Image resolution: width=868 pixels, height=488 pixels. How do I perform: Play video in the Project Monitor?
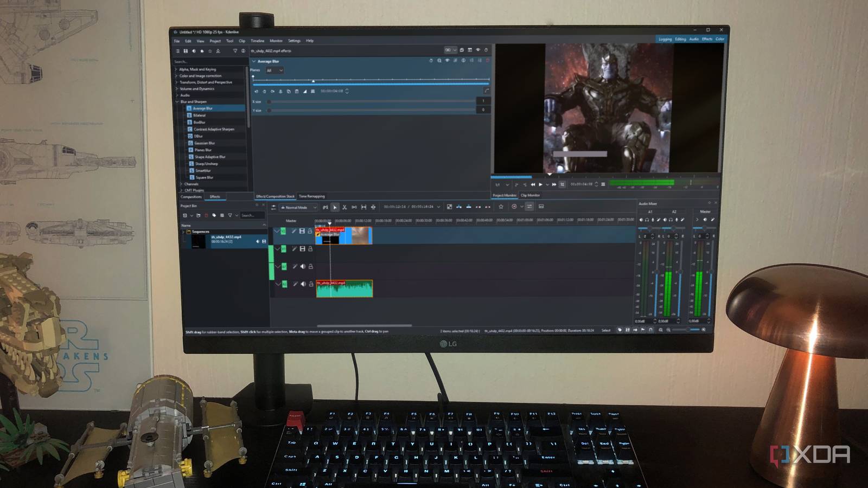[x=540, y=184]
